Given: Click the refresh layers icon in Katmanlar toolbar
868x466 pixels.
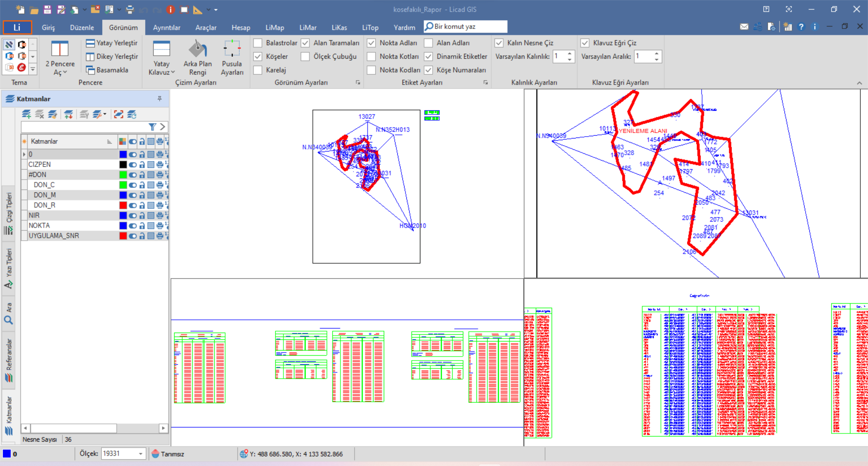Looking at the screenshot, I should pyautogui.click(x=132, y=114).
